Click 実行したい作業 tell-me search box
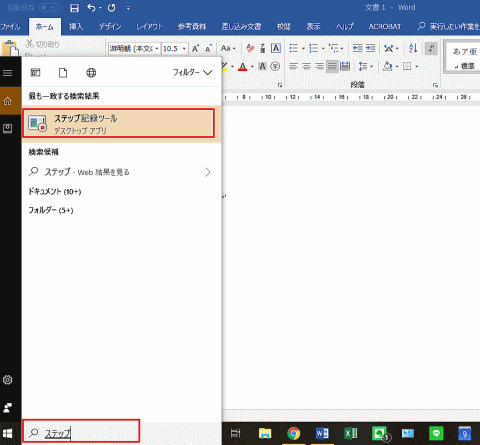 [448, 26]
